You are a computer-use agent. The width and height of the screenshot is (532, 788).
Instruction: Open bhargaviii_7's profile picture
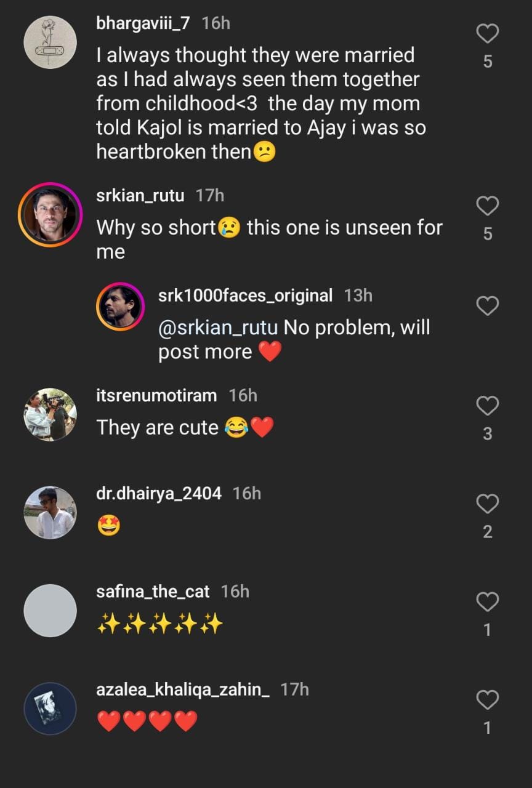50,42
